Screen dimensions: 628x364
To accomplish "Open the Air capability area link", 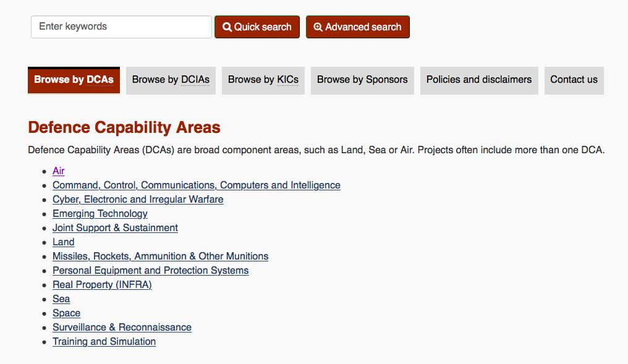I will pos(59,171).
